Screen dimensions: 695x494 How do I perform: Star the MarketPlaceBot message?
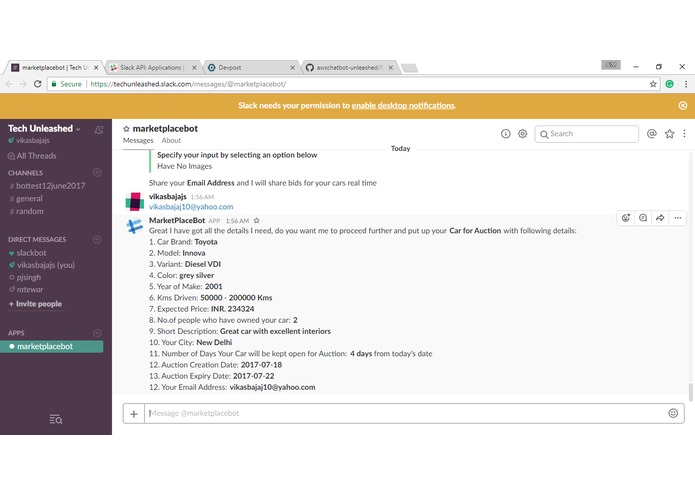click(256, 221)
